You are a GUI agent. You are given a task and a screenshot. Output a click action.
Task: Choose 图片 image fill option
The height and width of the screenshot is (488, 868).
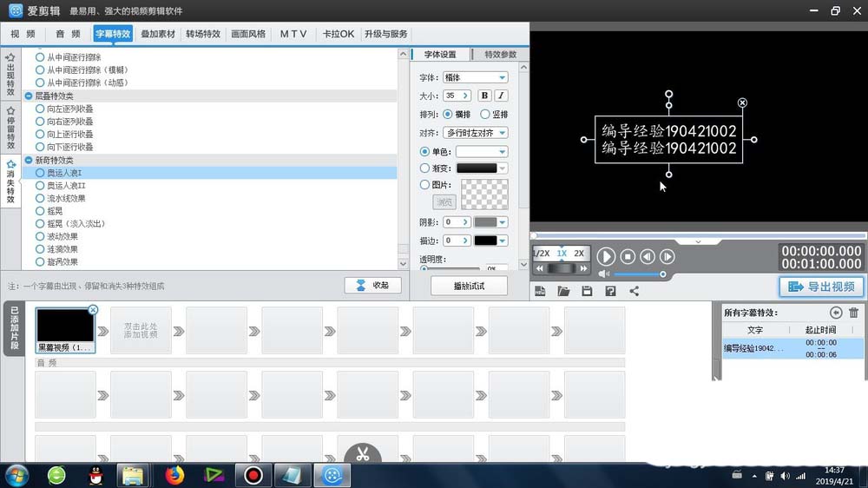pos(424,184)
